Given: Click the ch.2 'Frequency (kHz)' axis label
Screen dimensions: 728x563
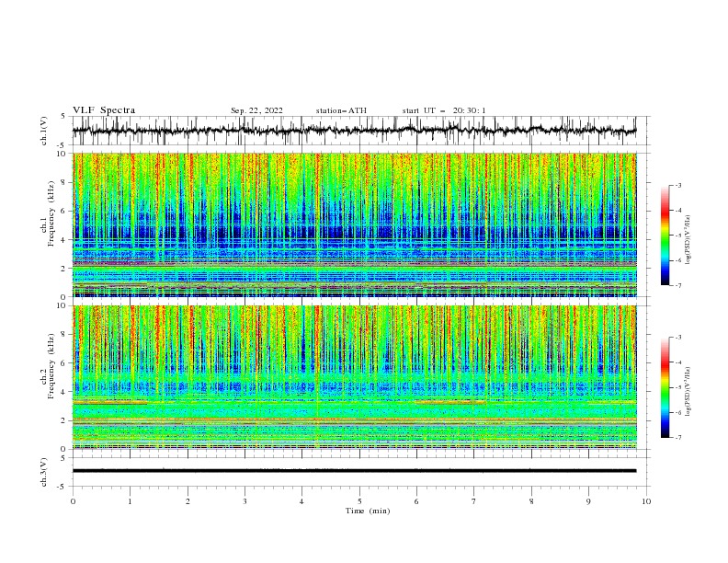Looking at the screenshot, I should pyautogui.click(x=51, y=366).
